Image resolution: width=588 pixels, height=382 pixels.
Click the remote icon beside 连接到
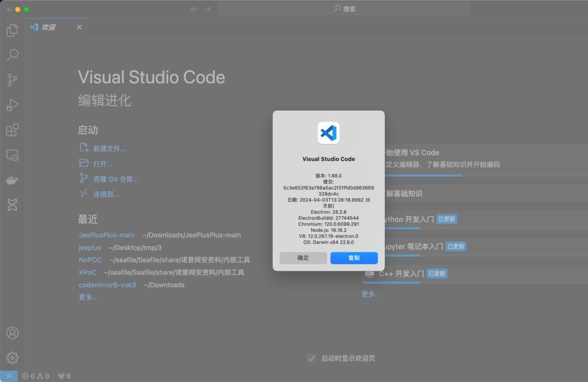tap(84, 193)
